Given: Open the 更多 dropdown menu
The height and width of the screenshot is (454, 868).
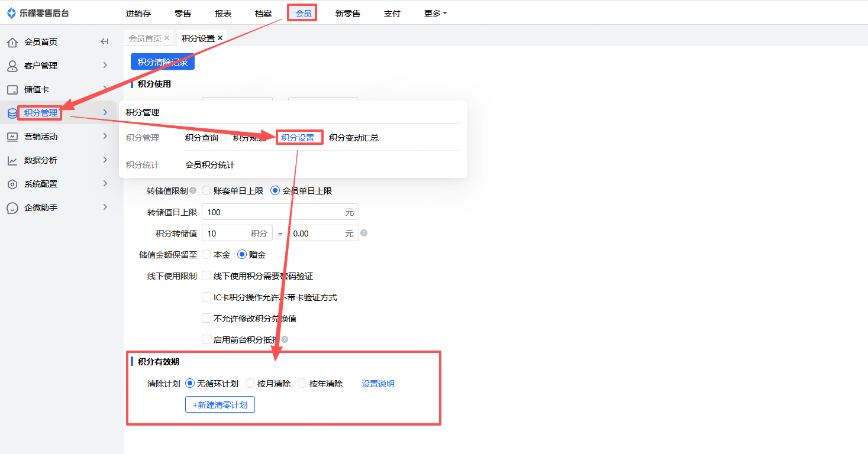Looking at the screenshot, I should coord(435,14).
